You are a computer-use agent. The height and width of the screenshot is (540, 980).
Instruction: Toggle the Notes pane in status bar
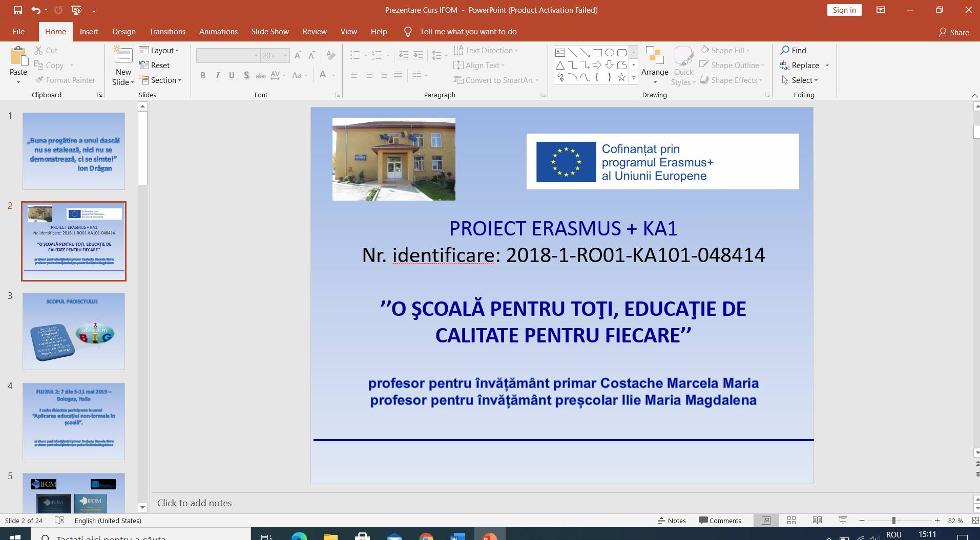click(672, 521)
